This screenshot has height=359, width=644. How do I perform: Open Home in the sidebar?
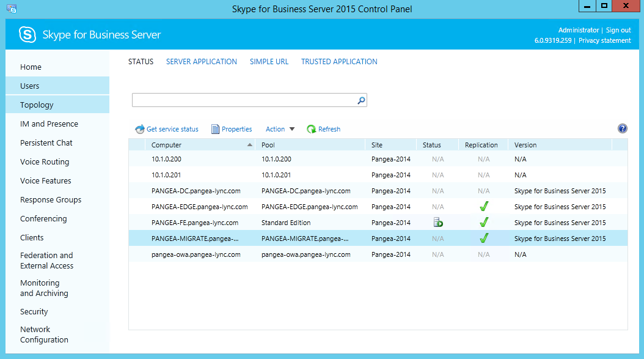click(x=57, y=67)
